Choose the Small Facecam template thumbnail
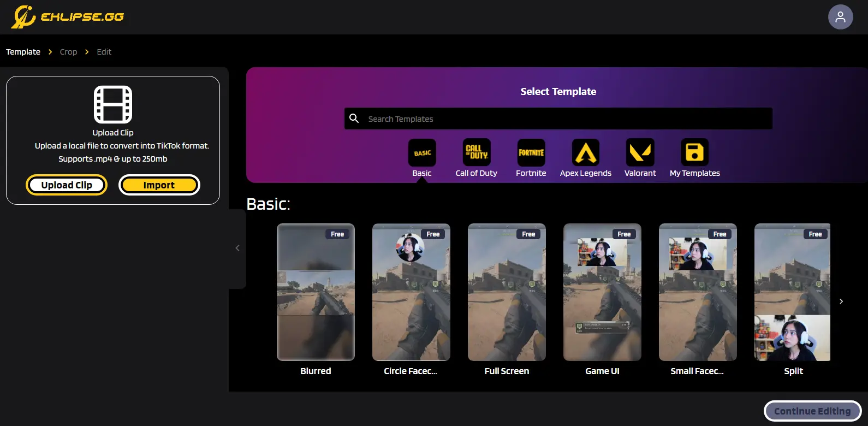Viewport: 868px width, 426px height. 698,292
